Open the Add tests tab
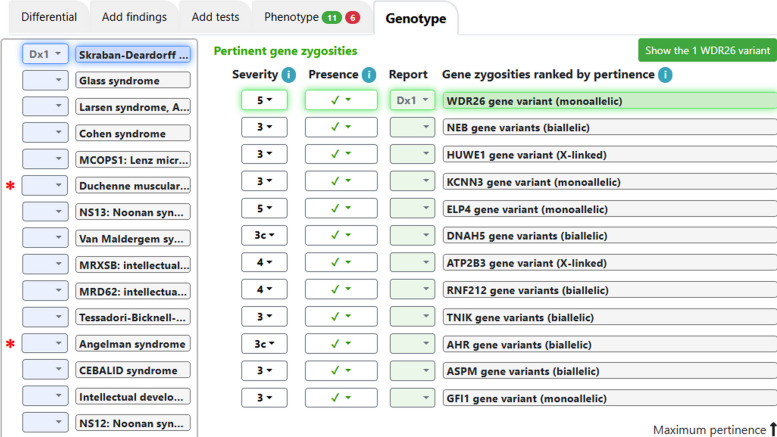777x437 pixels. pyautogui.click(x=216, y=17)
